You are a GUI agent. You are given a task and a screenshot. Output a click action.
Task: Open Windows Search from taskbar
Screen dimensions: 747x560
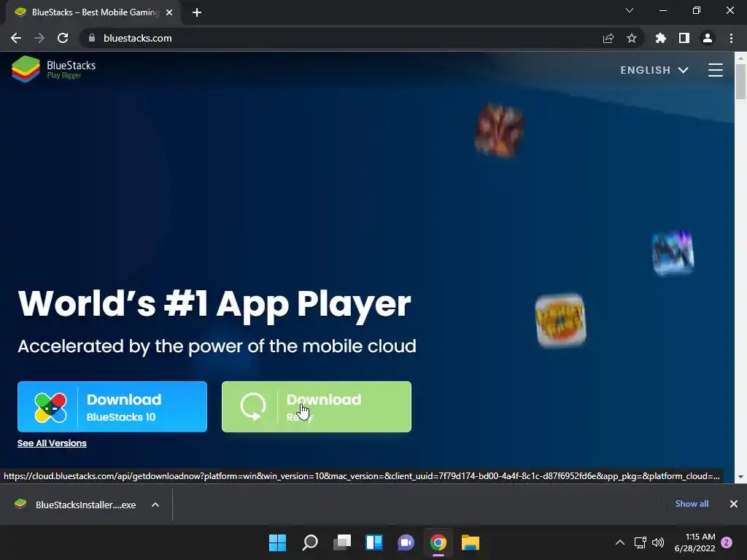[310, 542]
